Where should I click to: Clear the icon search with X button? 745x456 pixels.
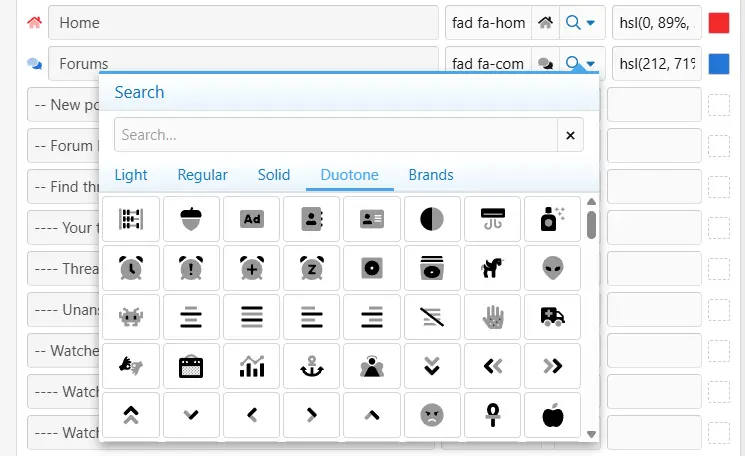(x=570, y=135)
